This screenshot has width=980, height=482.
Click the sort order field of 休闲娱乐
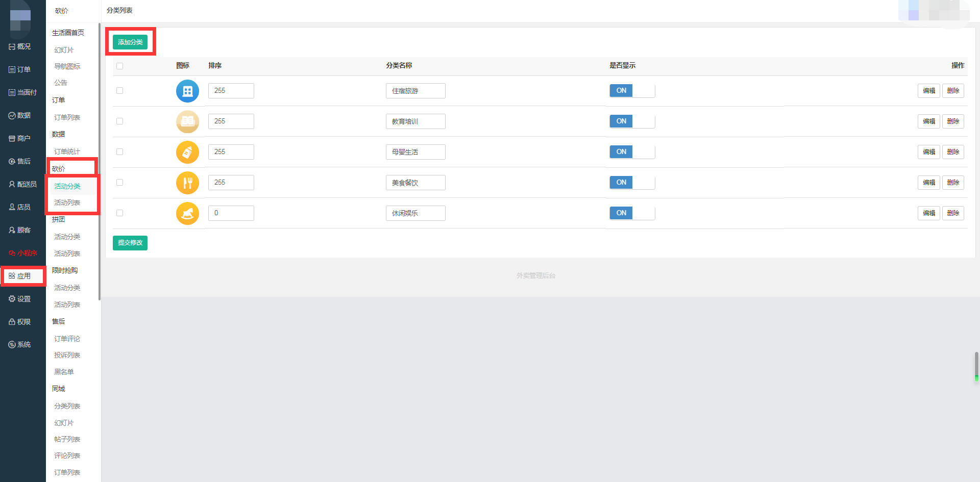click(x=231, y=213)
